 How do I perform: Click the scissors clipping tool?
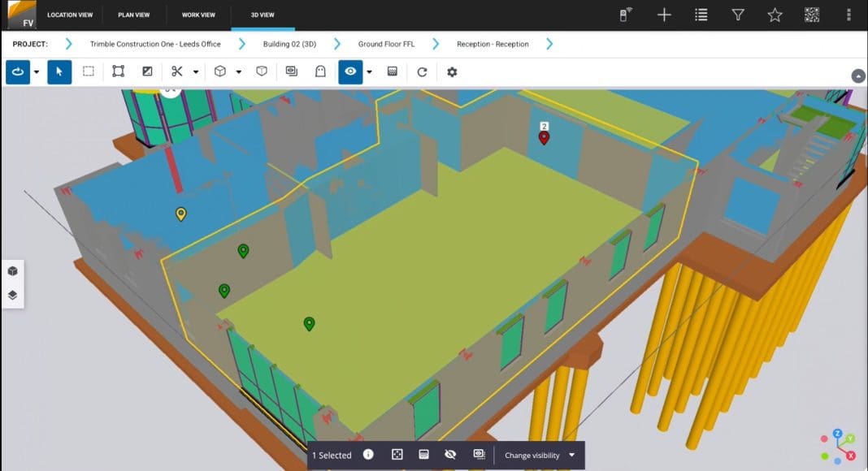click(x=176, y=71)
